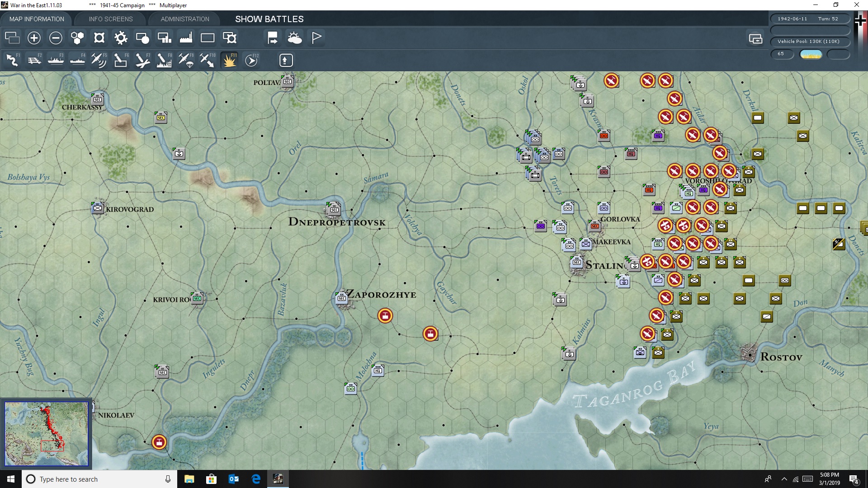Open File Explorer from the taskbar
The image size is (868, 488).
[x=189, y=479]
